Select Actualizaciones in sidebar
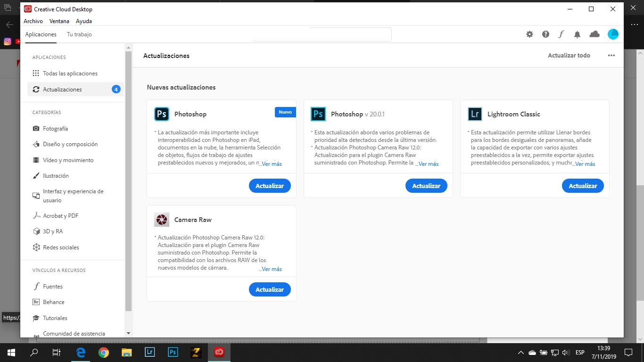This screenshot has width=644, height=362. pos(75,90)
